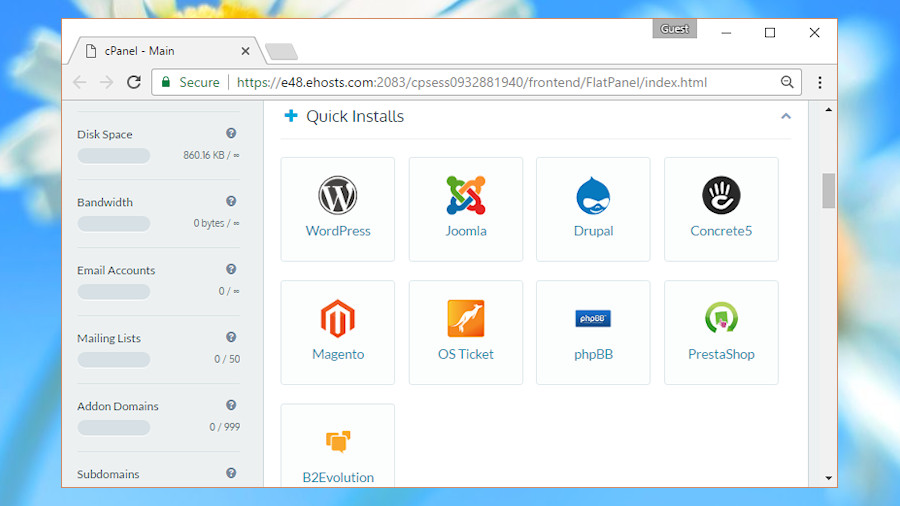
Task: Click the Guest profile button
Action: click(674, 29)
